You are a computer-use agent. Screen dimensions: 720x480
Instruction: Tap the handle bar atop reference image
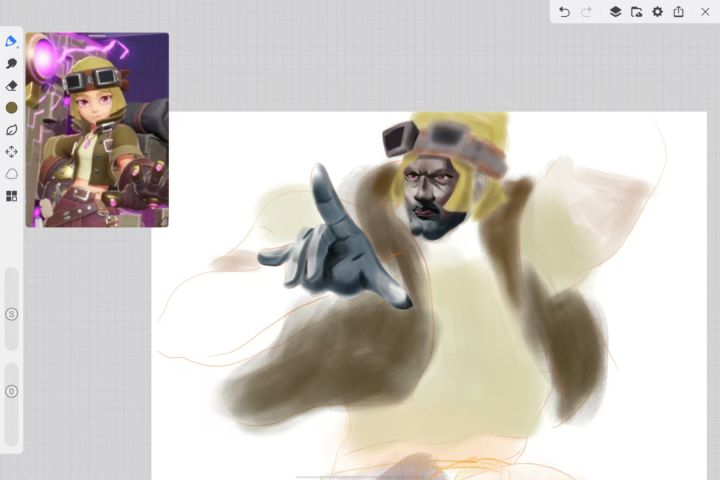[x=97, y=35]
